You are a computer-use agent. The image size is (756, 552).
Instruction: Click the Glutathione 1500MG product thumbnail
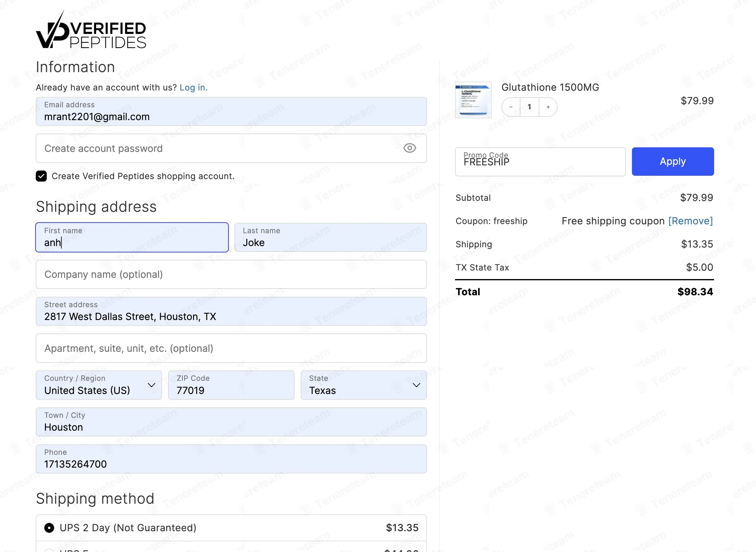(473, 100)
